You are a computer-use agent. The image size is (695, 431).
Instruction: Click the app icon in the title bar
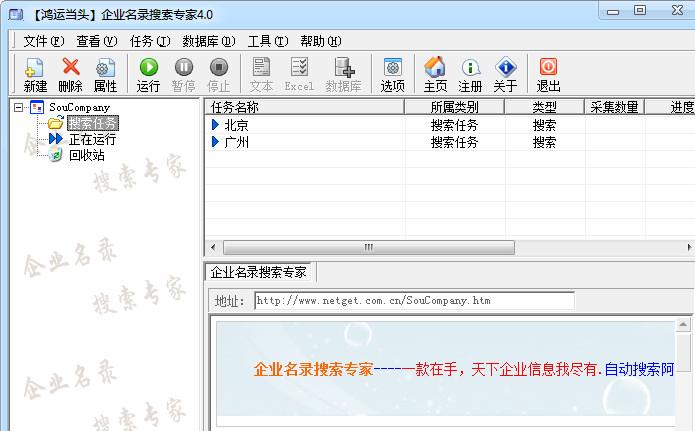pyautogui.click(x=16, y=15)
